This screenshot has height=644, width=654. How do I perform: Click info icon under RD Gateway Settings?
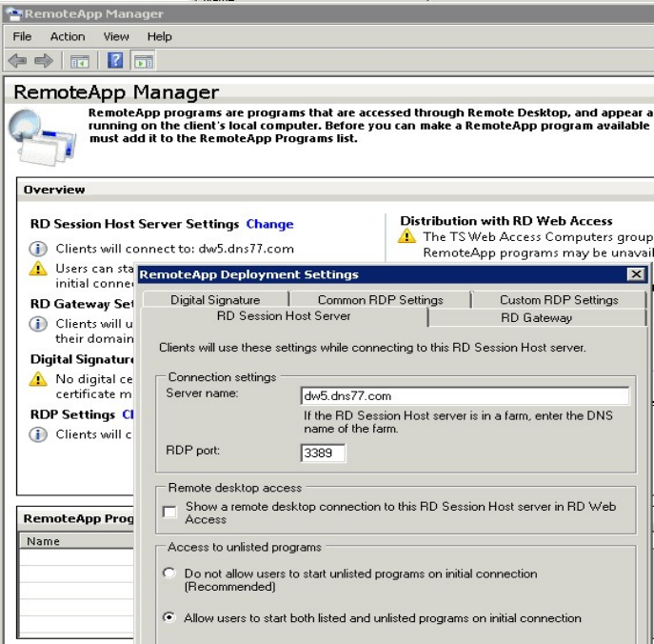(38, 324)
